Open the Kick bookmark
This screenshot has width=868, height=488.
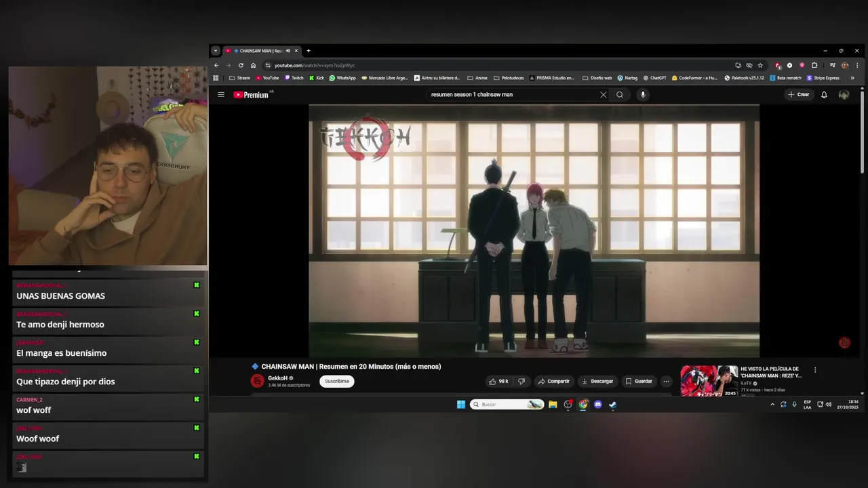click(317, 78)
